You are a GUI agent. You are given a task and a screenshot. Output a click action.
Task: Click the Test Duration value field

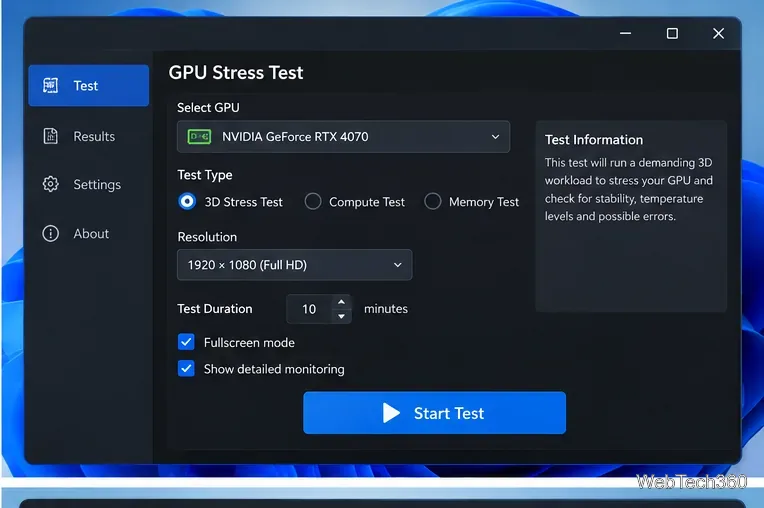point(310,309)
